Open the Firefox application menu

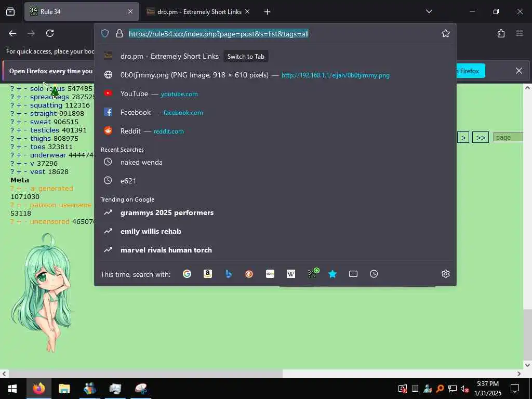(x=520, y=33)
